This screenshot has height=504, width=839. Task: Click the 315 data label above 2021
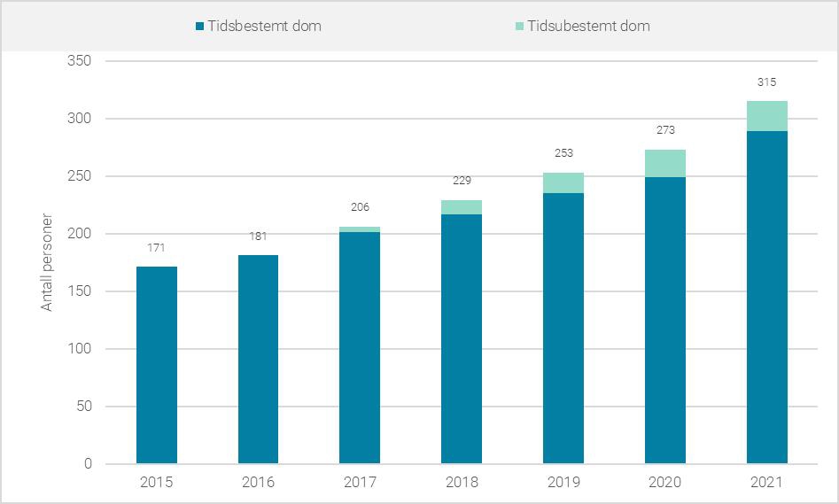click(x=767, y=82)
